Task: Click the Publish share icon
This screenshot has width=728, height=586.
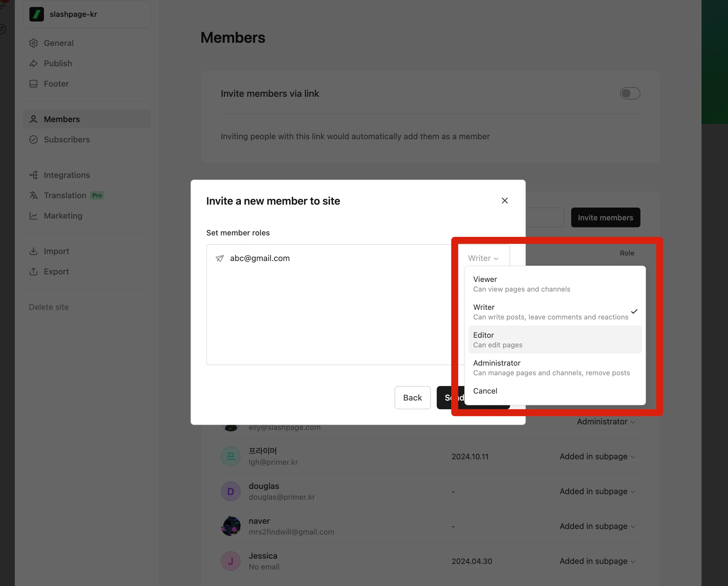Action: pos(33,63)
